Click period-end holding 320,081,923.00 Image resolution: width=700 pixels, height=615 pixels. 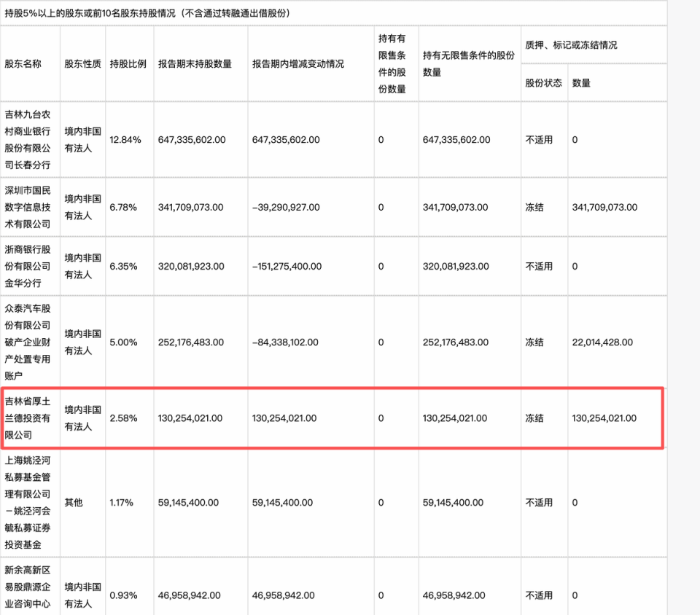tap(191, 266)
